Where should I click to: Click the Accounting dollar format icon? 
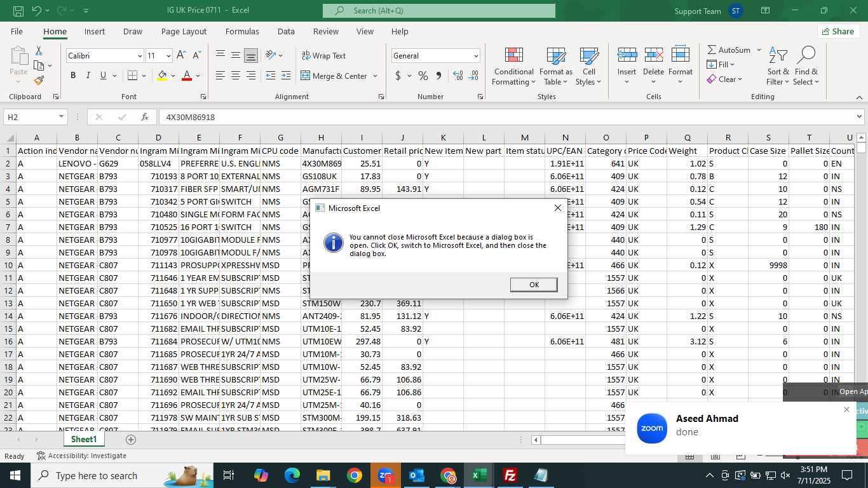point(398,76)
